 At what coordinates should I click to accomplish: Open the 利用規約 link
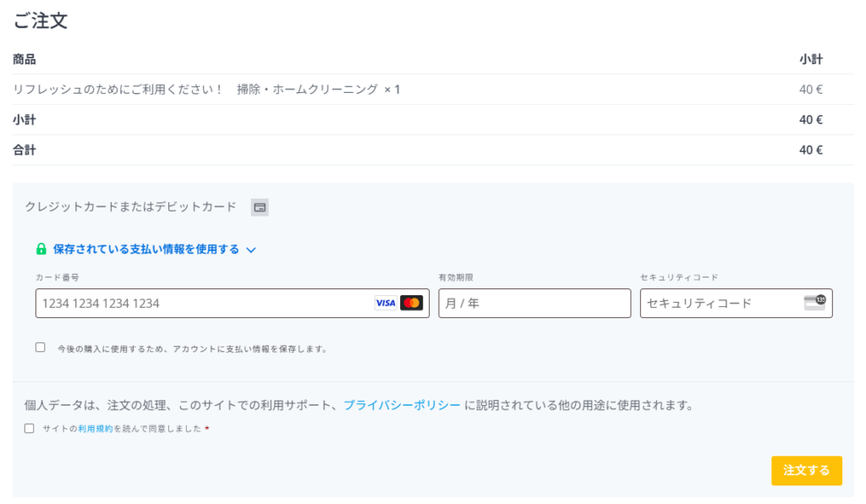pos(96,429)
